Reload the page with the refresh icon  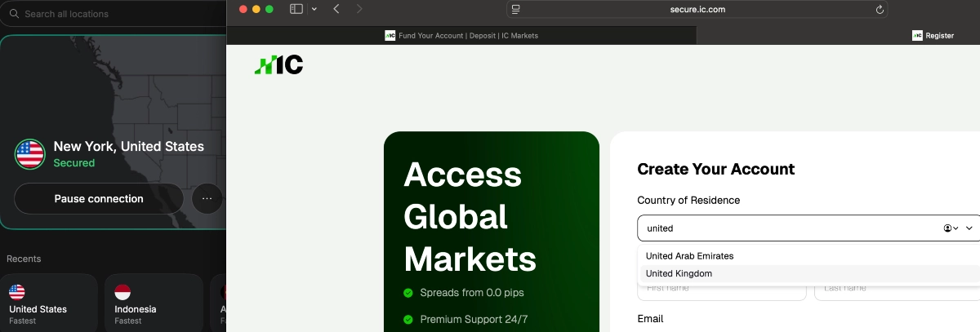880,10
